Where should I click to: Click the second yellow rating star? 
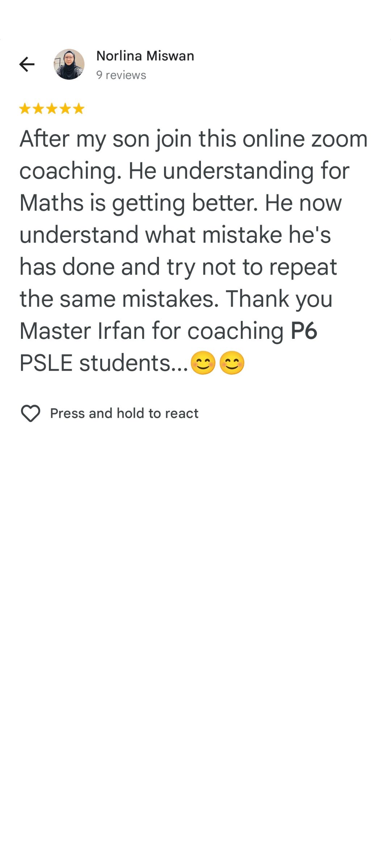[x=38, y=109]
